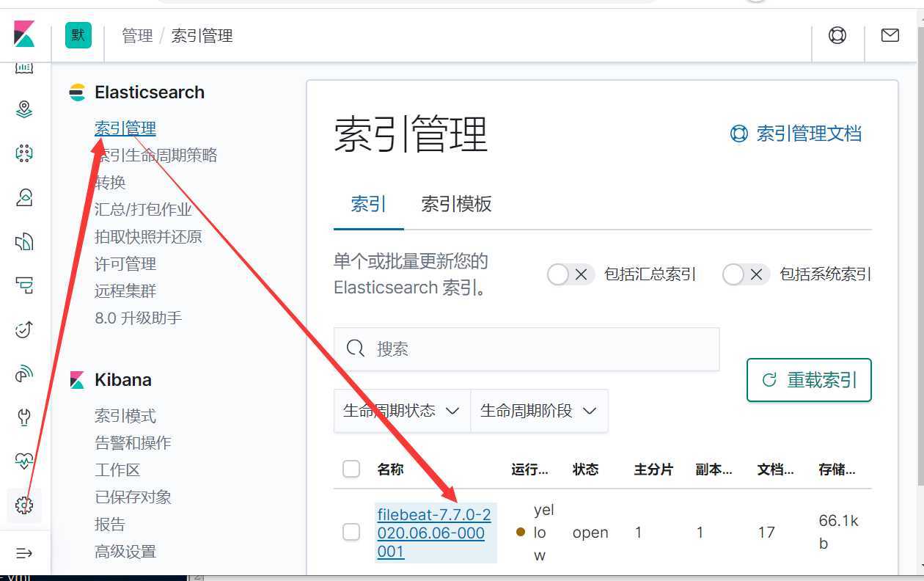This screenshot has height=581, width=924.
Task: Select 远程集群 menu item
Action: pos(125,291)
